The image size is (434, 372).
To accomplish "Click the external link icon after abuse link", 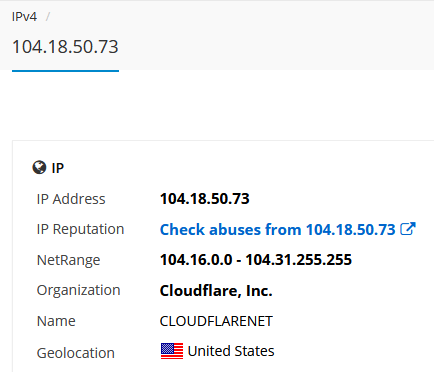I will coord(408,229).
